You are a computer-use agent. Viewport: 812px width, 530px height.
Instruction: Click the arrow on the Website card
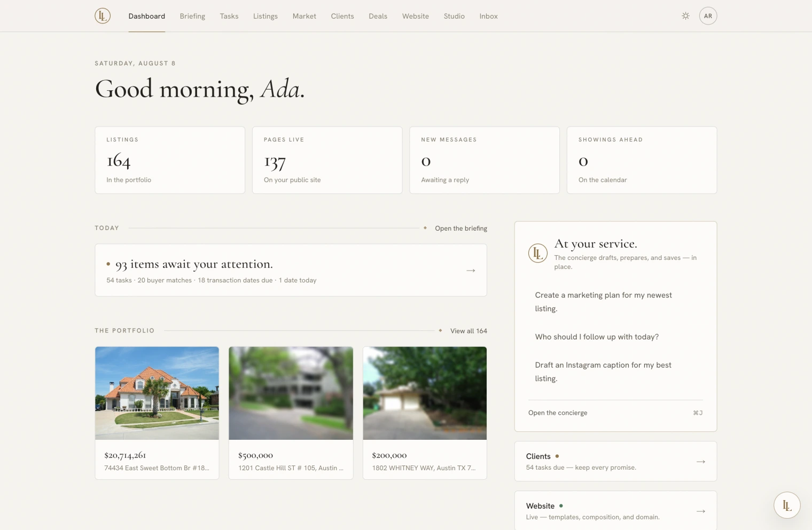pos(701,511)
